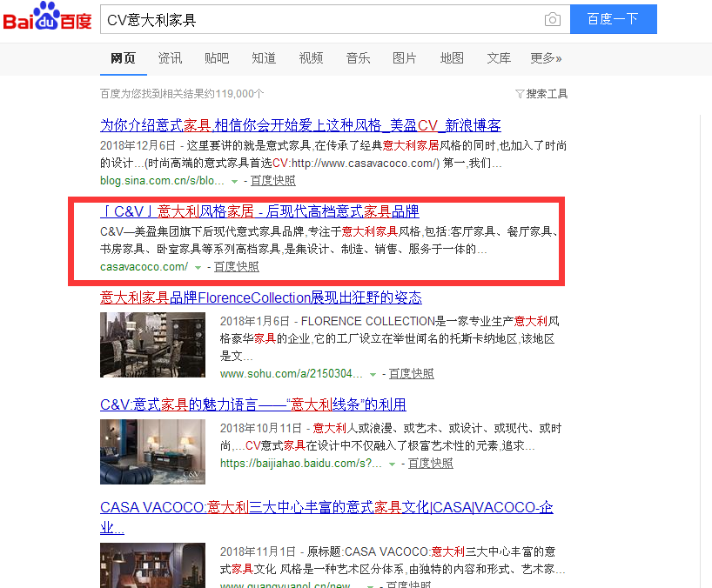The height and width of the screenshot is (588, 712).
Task: Click the Baidu logo
Action: (47, 17)
